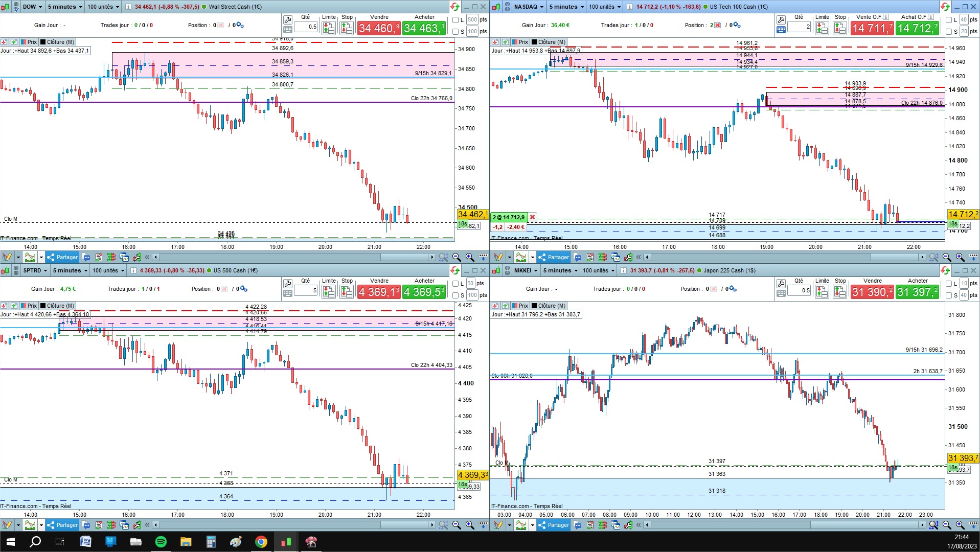Viewport: 980px width, 552px height.
Task: Enable the L checkbox in NIKKEI panel
Action: 949,284
